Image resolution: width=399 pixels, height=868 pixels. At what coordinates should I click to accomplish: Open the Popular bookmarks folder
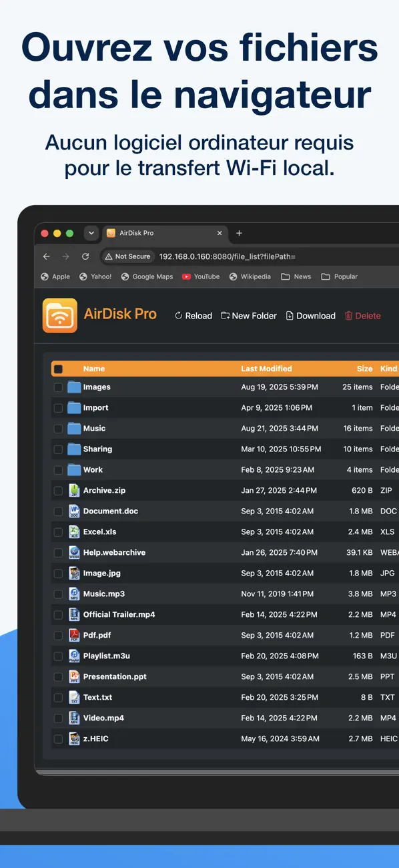coord(340,276)
